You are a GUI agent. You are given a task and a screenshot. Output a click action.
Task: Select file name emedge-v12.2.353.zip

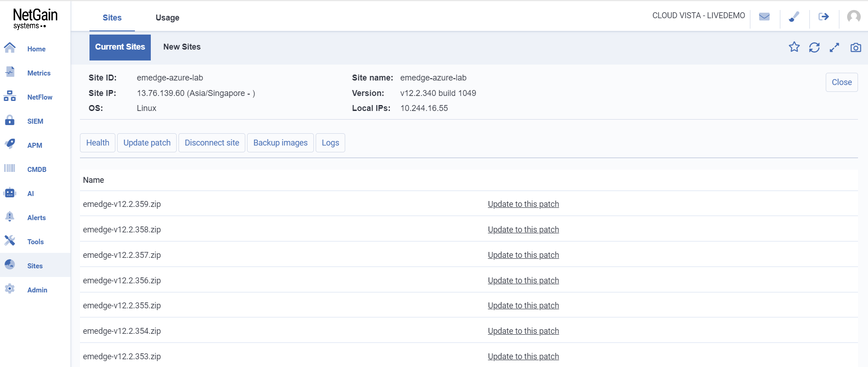pyautogui.click(x=122, y=357)
